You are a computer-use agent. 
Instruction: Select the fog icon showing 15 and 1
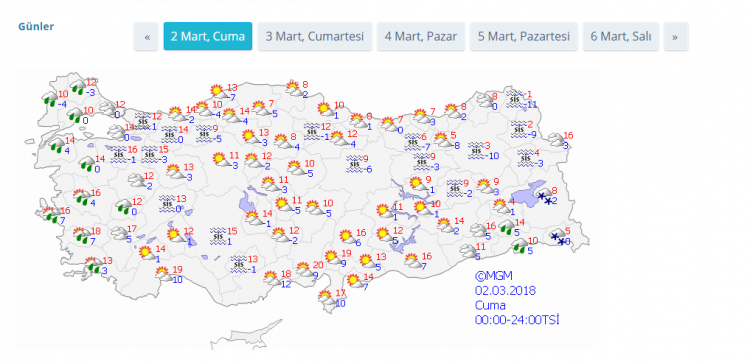point(219,236)
